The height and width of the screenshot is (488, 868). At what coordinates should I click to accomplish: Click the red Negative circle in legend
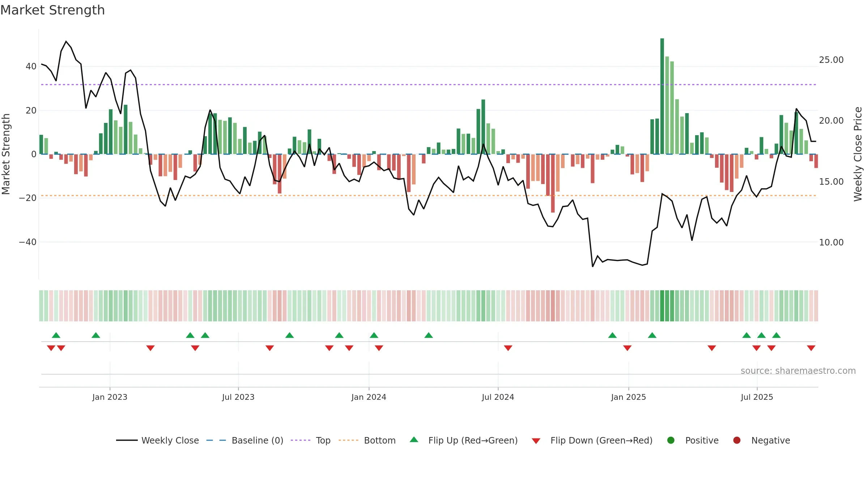(737, 440)
